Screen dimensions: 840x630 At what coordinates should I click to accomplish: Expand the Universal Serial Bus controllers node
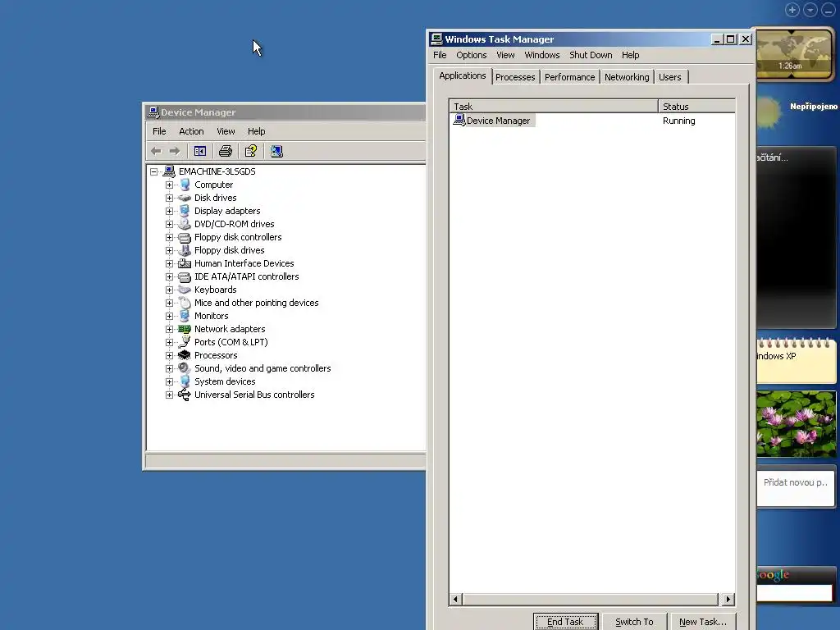click(169, 395)
